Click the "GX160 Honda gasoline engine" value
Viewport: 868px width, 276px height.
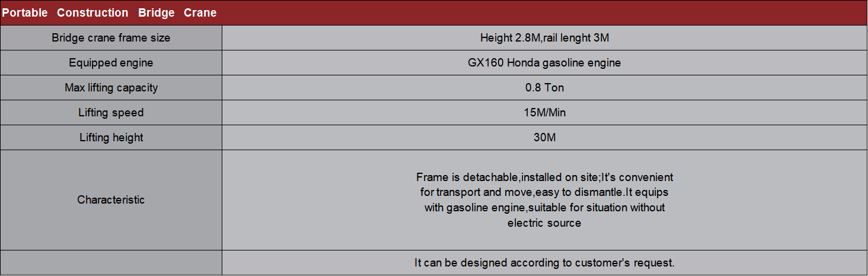coord(544,63)
